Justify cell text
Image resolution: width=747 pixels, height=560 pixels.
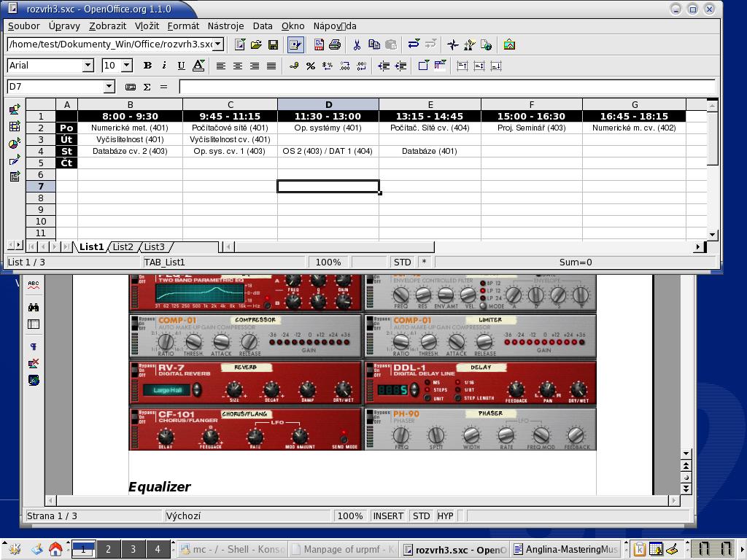[x=271, y=66]
